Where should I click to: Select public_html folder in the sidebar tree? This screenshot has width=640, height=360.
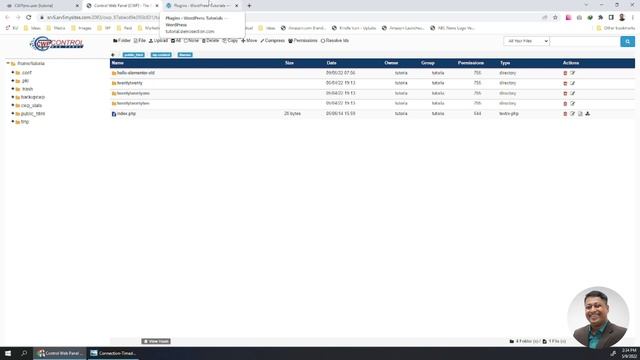click(33, 113)
